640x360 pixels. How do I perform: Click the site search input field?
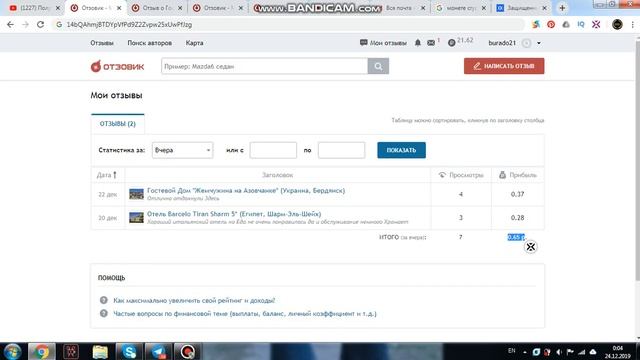coord(264,66)
